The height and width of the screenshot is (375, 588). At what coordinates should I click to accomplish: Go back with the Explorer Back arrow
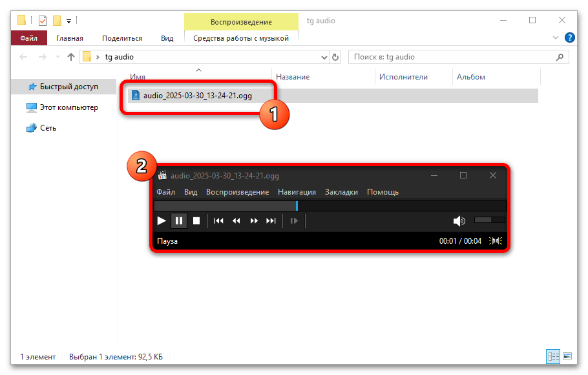pos(23,57)
